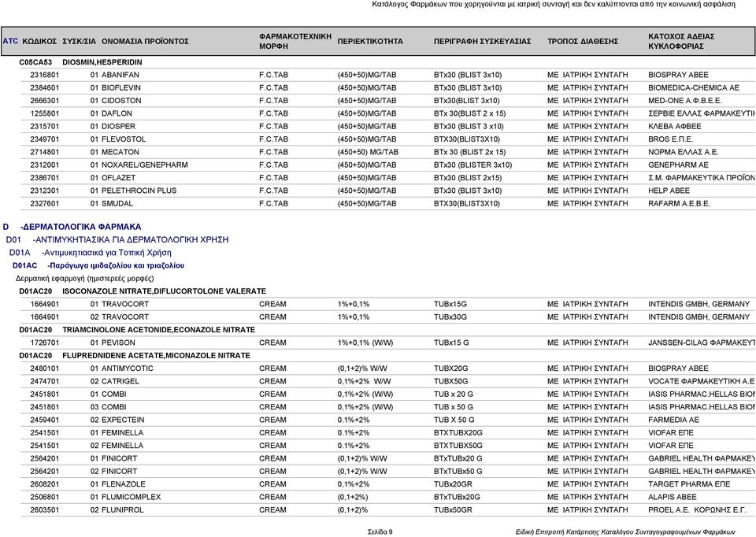Click code 2316801
Image resolution: width=756 pixels, height=537 pixels.
point(44,76)
